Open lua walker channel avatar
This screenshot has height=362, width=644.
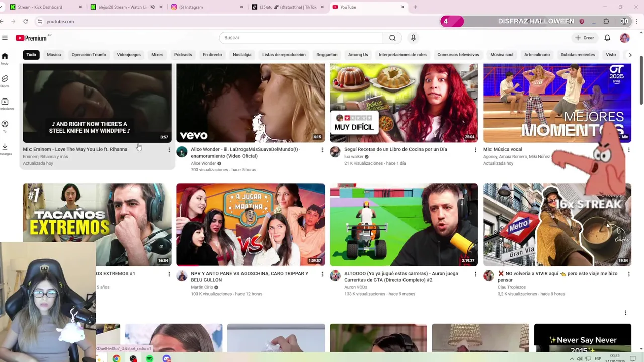pyautogui.click(x=335, y=152)
